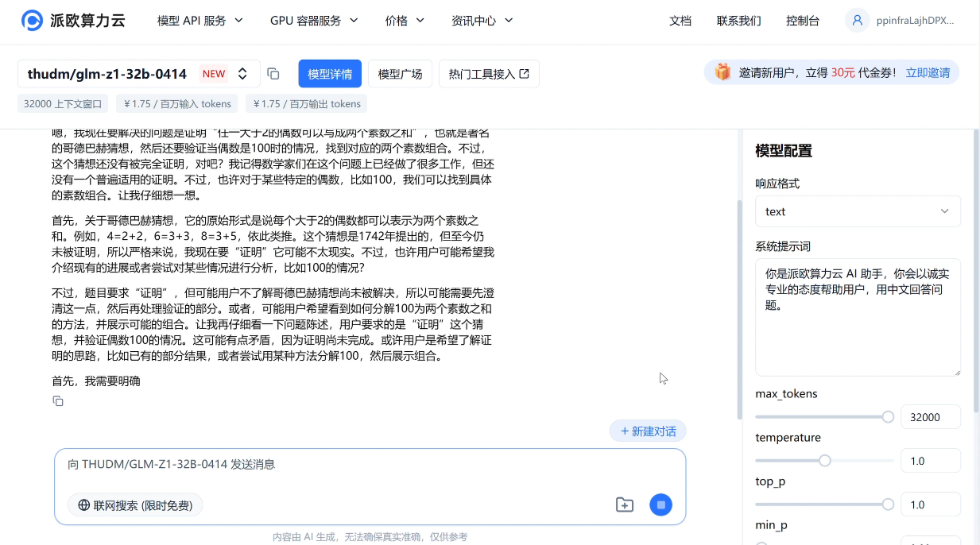Click the 派欧算力云 logo icon
Screen dimensions: 980x545
click(33, 21)
